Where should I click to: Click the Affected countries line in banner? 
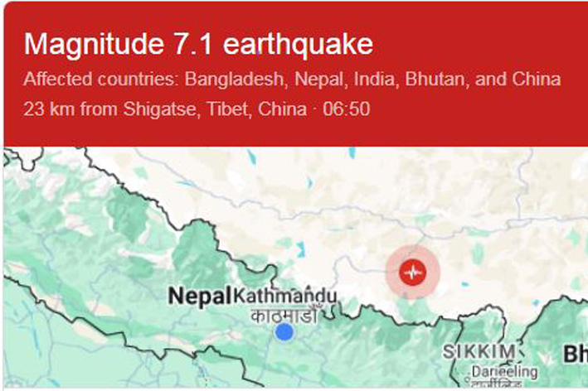tap(293, 80)
